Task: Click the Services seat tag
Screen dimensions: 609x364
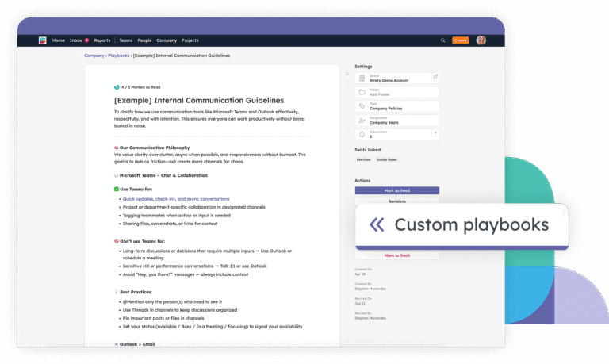Action: coord(363,159)
